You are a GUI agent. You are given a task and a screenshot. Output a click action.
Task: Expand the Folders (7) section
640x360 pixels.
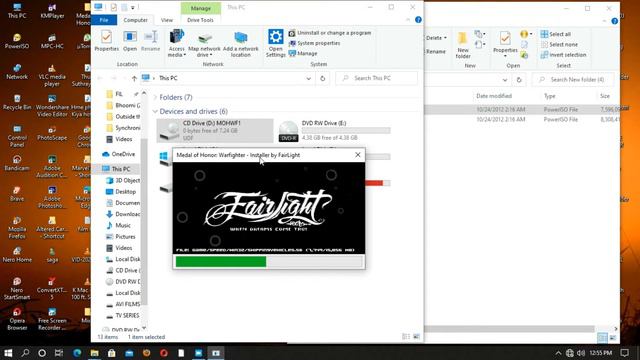point(155,98)
